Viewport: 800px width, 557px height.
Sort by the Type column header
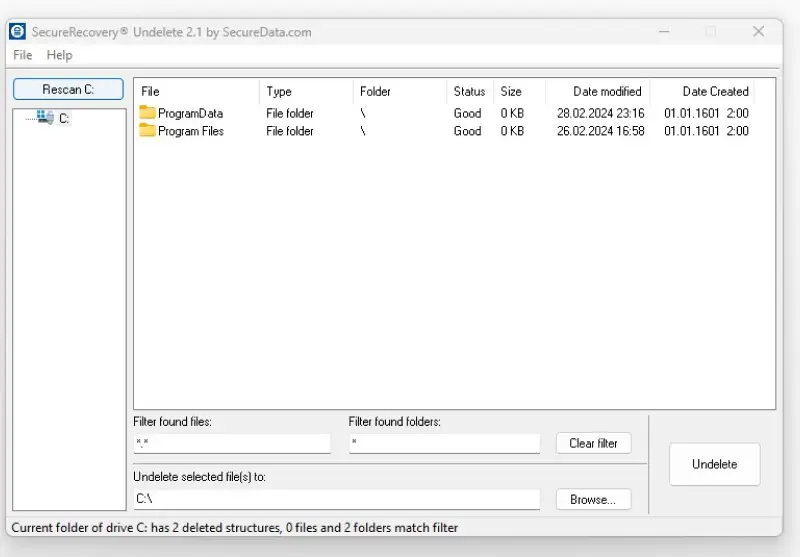coord(306,91)
